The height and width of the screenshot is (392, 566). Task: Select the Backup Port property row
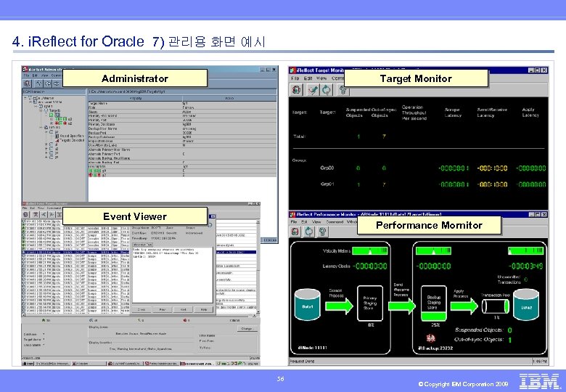point(182,133)
